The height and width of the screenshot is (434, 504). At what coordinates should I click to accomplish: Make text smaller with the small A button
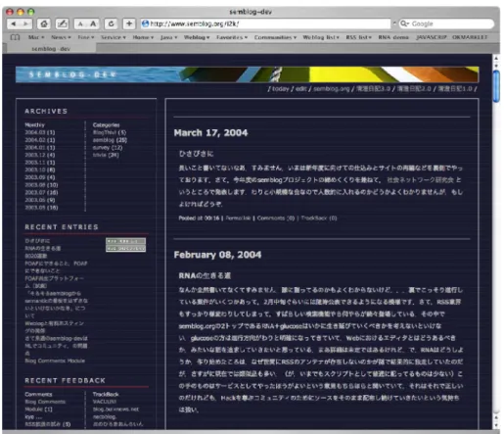tap(80, 24)
